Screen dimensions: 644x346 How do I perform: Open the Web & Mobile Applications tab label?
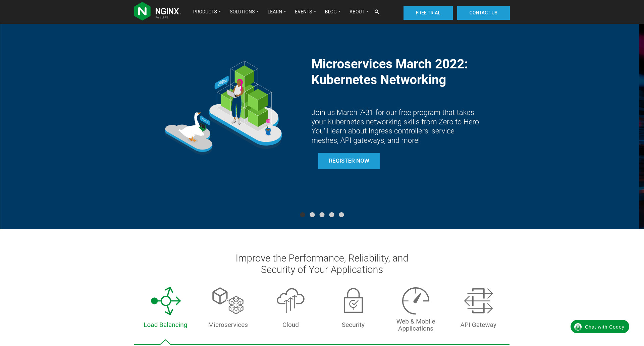(x=416, y=325)
